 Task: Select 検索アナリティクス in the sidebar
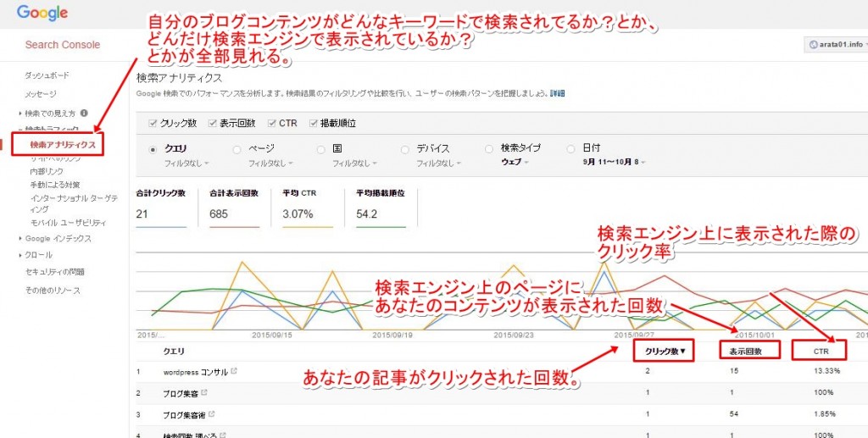[x=63, y=145]
